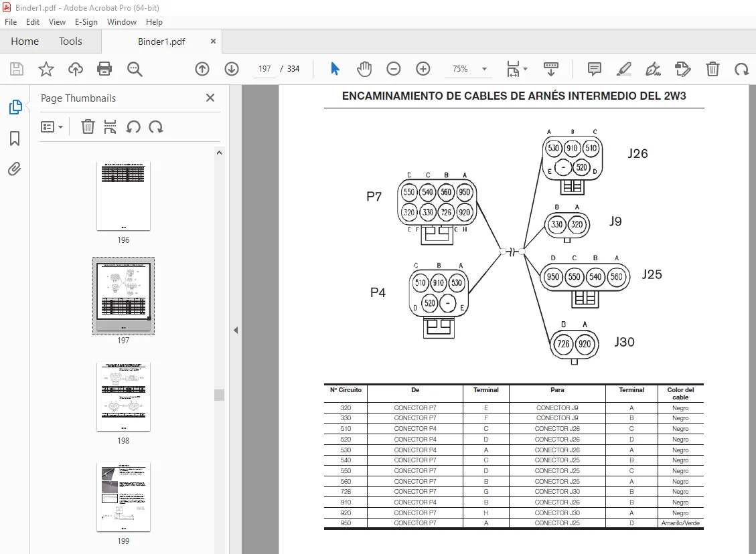Open Page Thumbnails panel from sidebar

(15, 107)
